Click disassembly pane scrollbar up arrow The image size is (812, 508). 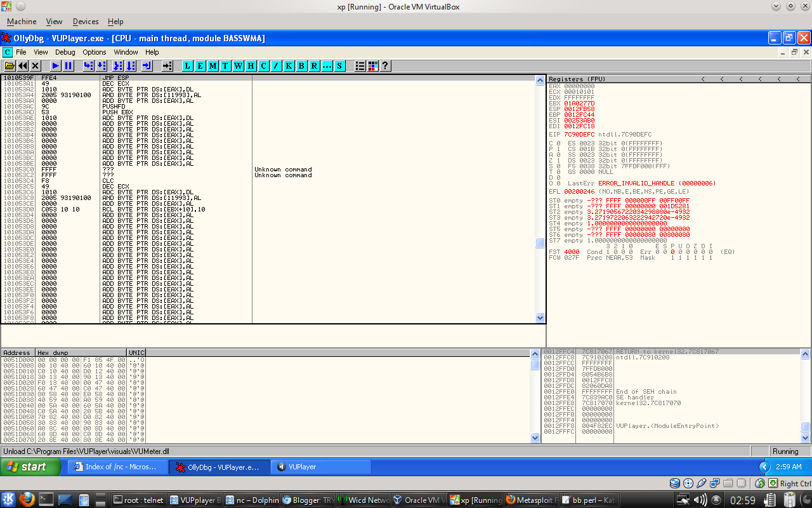coord(540,80)
